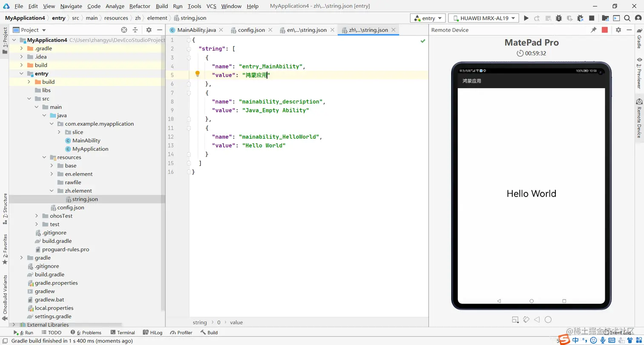Collapse the zh.element folder
The height and width of the screenshot is (345, 644).
pyautogui.click(x=52, y=191)
